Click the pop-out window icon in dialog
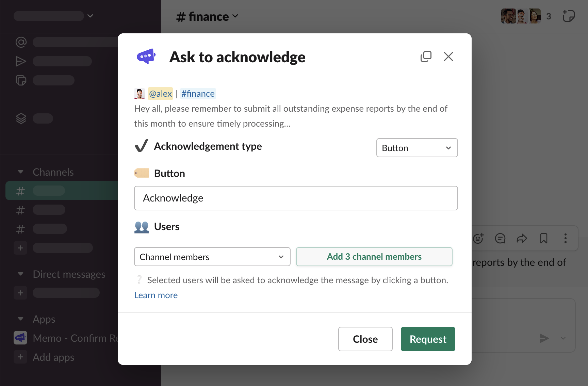This screenshot has height=386, width=588. click(x=426, y=57)
